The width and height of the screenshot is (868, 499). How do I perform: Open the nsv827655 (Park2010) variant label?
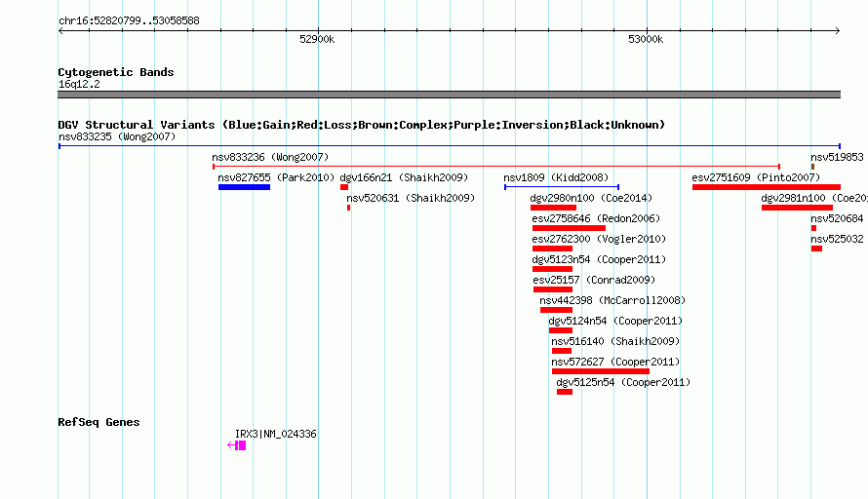tap(276, 177)
